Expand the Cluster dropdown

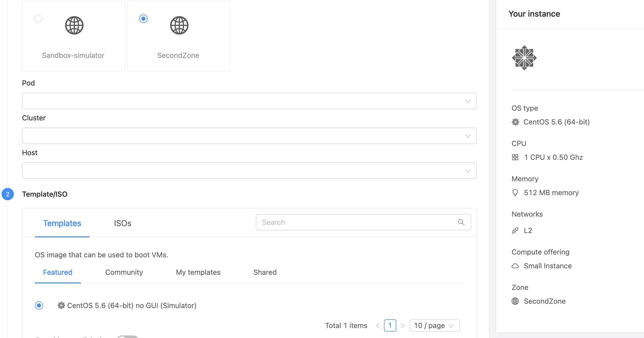pyautogui.click(x=249, y=136)
